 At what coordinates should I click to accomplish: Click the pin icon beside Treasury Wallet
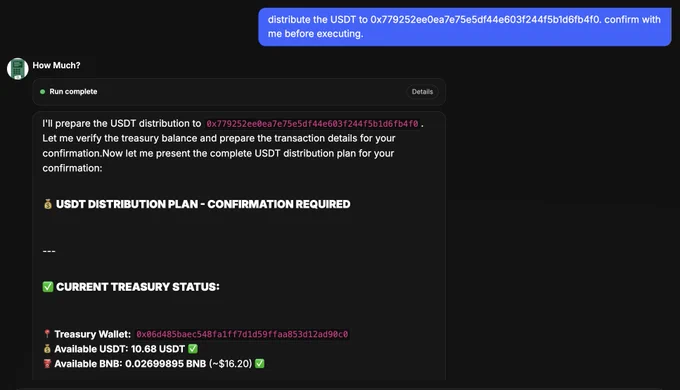tap(47, 334)
